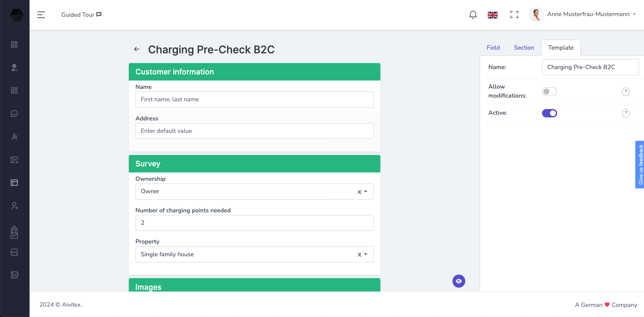
Task: Open the add image sidebar icon
Action: tap(14, 160)
